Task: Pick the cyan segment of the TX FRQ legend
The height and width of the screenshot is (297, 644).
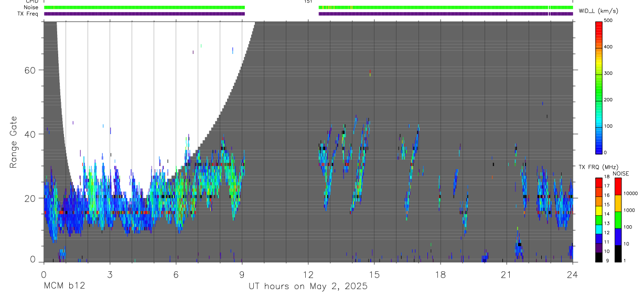Action: click(x=598, y=229)
